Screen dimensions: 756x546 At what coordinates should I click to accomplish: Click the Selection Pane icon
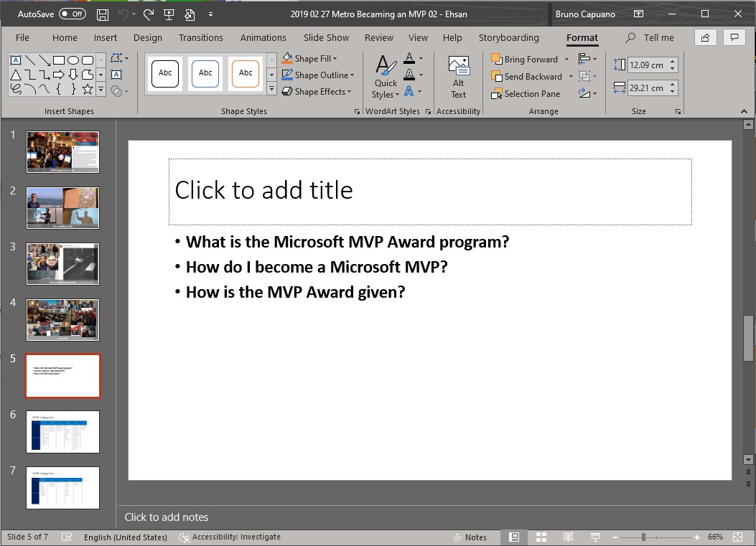coord(496,94)
